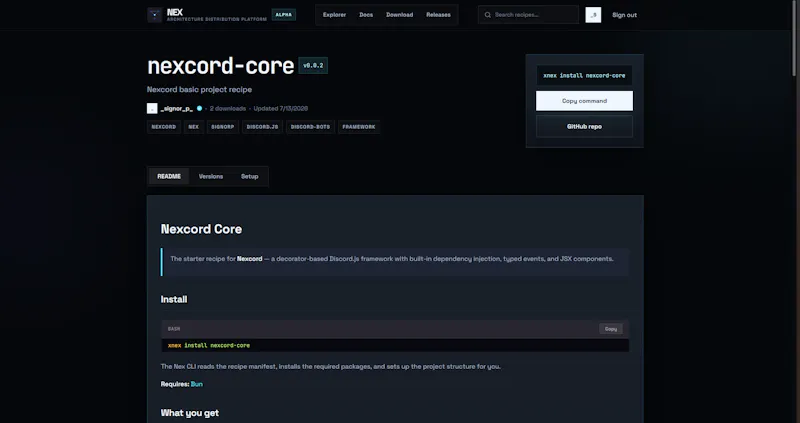Click the Updated 7/13/2026 text
The image size is (800, 423).
[281, 108]
